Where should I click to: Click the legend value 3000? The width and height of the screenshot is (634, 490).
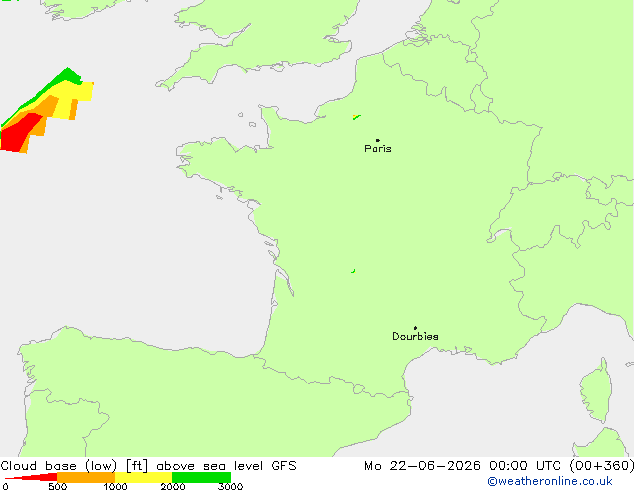coord(230,486)
